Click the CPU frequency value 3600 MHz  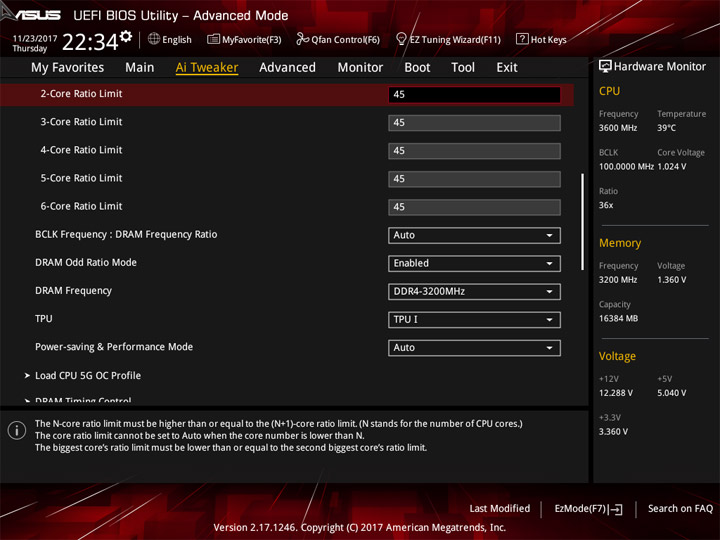point(618,128)
